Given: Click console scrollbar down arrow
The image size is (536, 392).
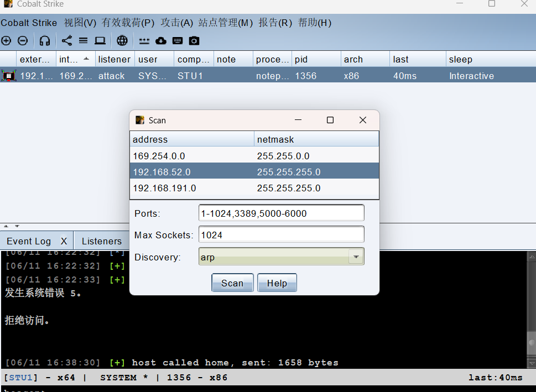Looking at the screenshot, I should [x=532, y=363].
